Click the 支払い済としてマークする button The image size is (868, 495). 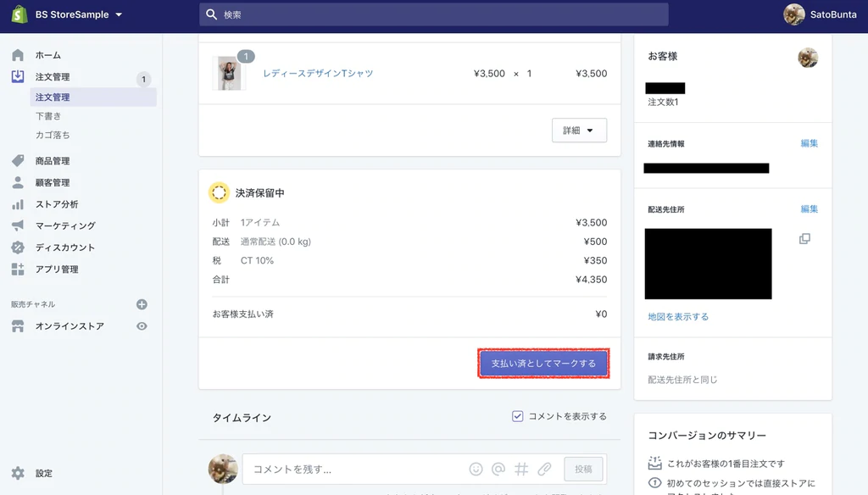(x=542, y=363)
